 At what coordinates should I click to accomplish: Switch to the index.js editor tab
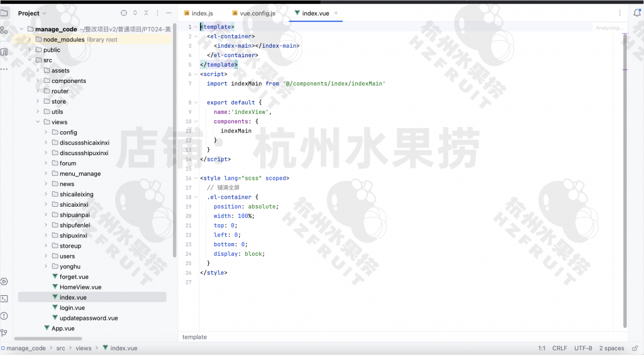click(202, 13)
